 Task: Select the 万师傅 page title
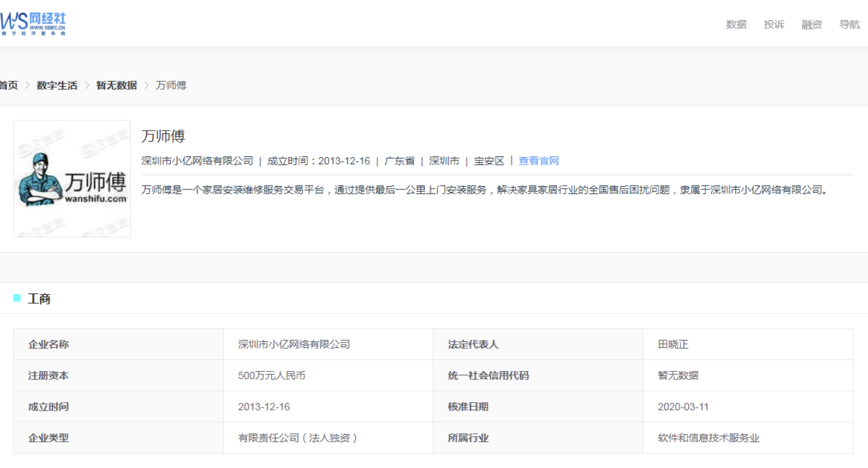coord(163,136)
